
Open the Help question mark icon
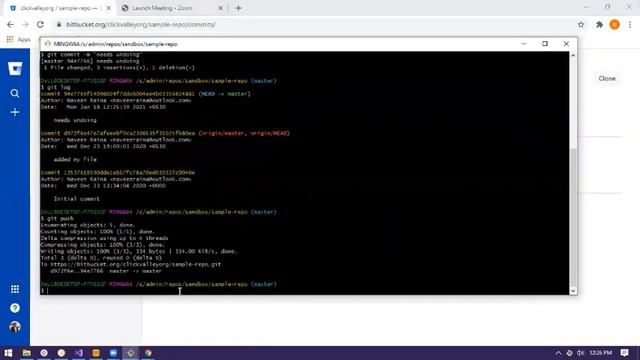pos(15,308)
